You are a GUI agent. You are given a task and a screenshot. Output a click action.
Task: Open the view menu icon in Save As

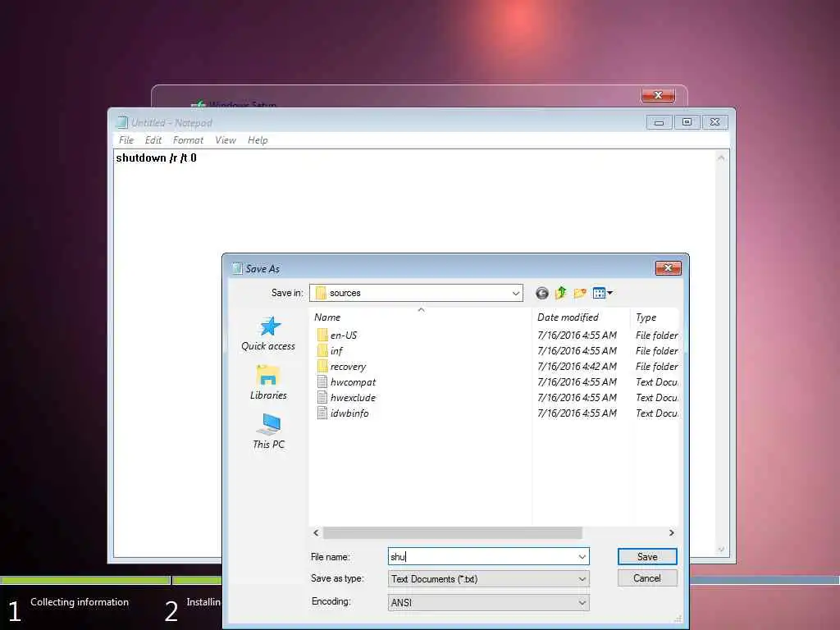click(x=602, y=293)
